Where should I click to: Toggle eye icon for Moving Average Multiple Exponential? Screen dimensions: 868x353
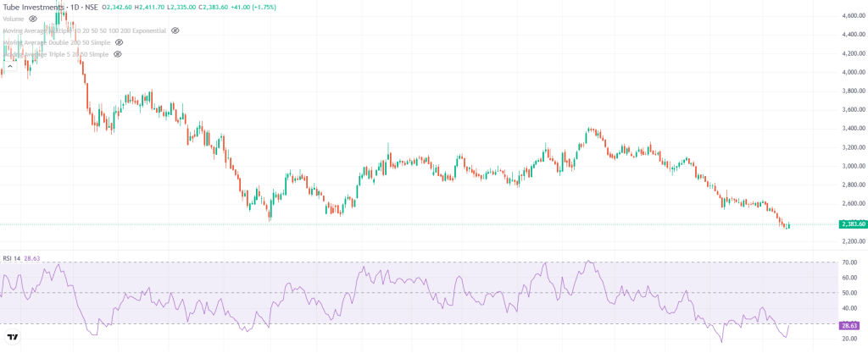point(175,30)
